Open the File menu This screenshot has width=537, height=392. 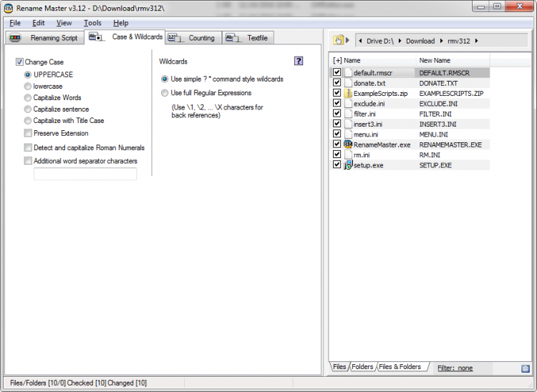(x=15, y=23)
